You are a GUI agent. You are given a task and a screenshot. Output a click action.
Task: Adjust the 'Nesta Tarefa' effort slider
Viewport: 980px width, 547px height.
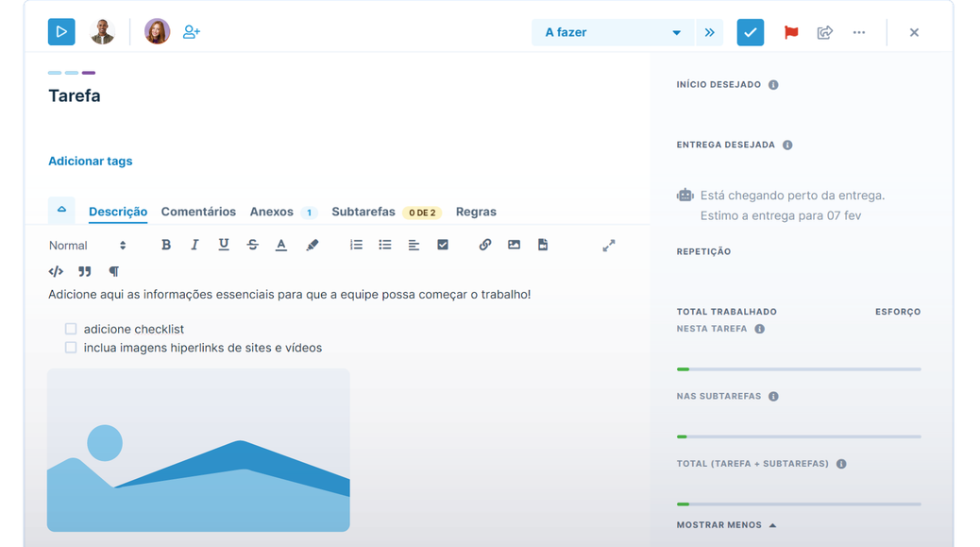[x=798, y=368]
